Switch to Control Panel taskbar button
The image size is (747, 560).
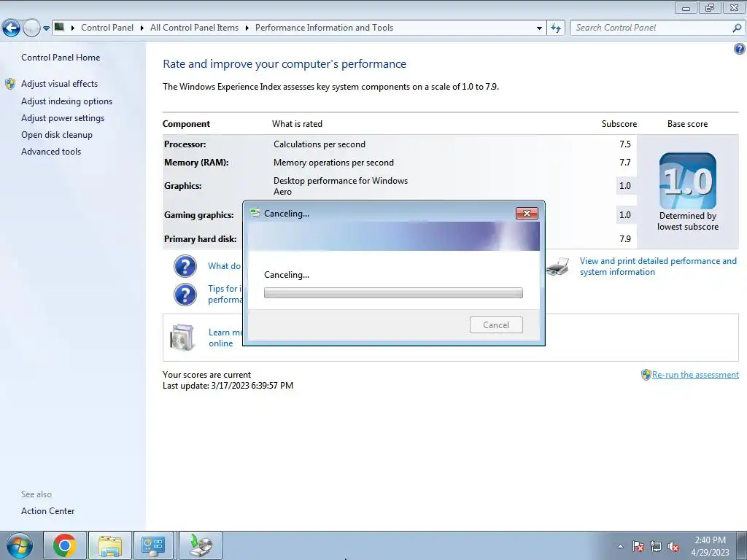[x=153, y=545]
